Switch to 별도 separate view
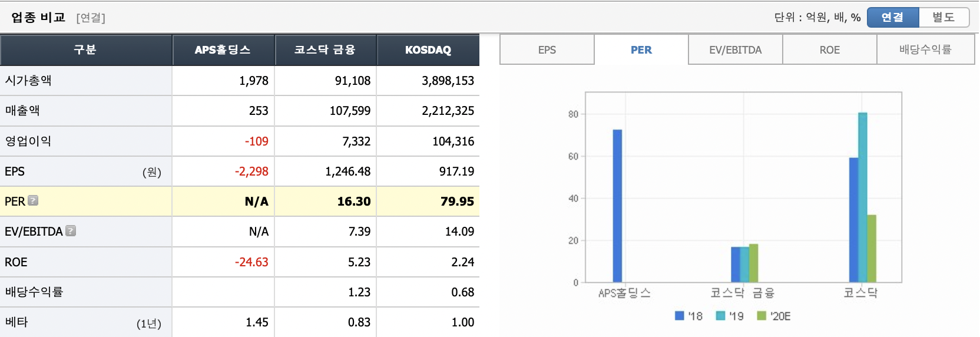Viewport: 980px width, 337px height. point(943,17)
